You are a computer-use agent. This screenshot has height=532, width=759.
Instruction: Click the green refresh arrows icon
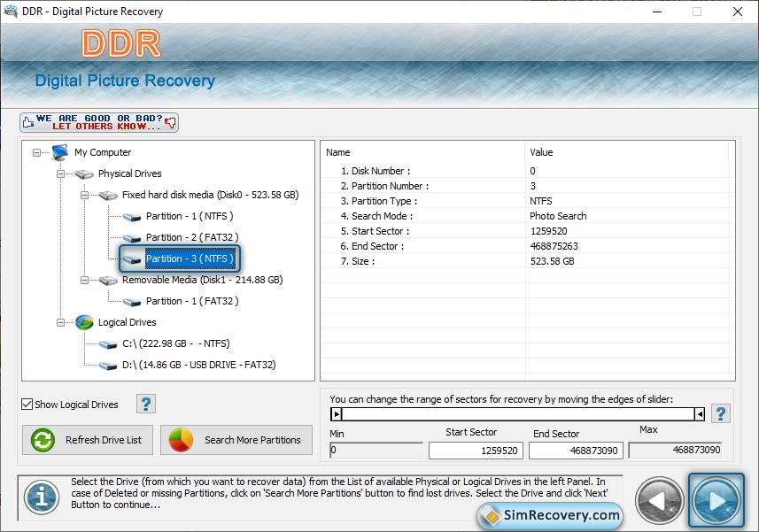pyautogui.click(x=43, y=440)
